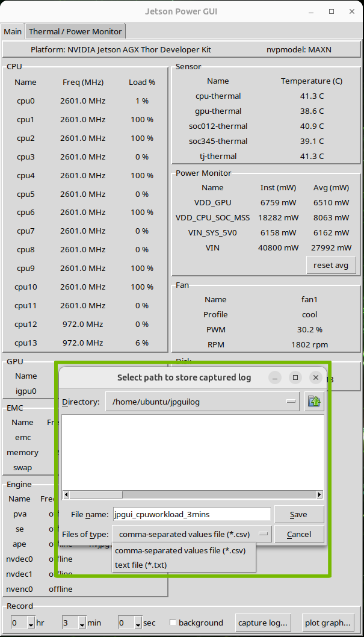
Task: Open the minutes duration dropdown
Action: click(82, 623)
